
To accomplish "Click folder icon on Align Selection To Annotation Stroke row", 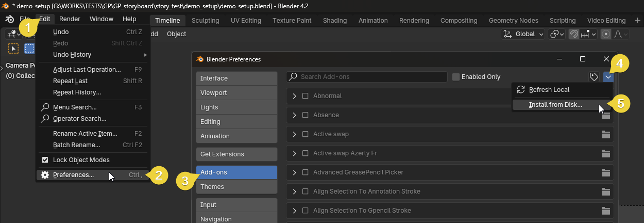I will (x=606, y=192).
